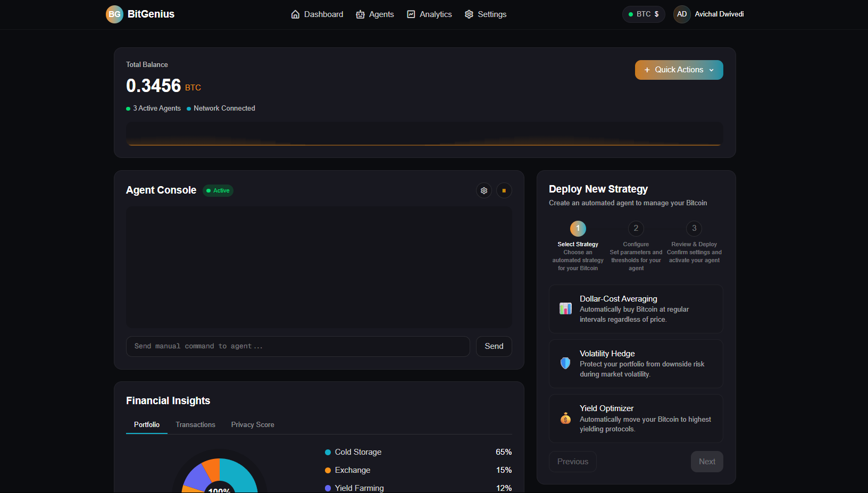Open the Dashboard nav item

tap(317, 14)
